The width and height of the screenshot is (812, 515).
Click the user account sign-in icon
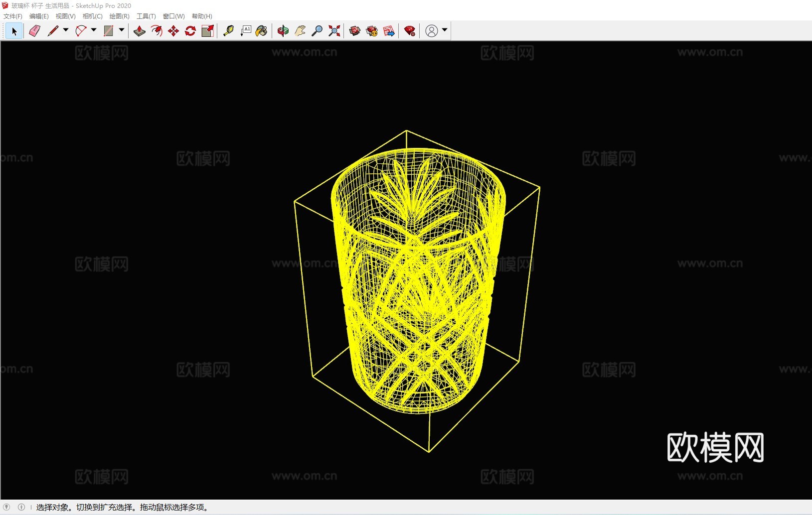432,31
